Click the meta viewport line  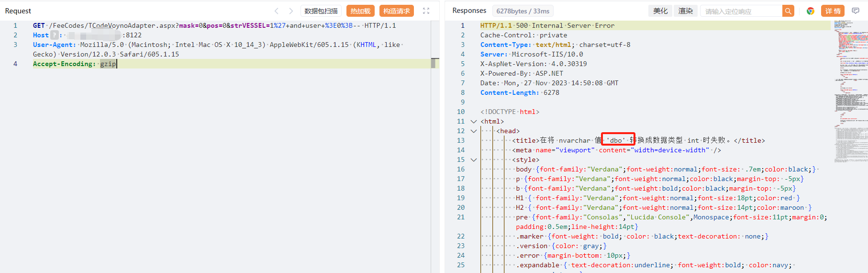coord(616,150)
